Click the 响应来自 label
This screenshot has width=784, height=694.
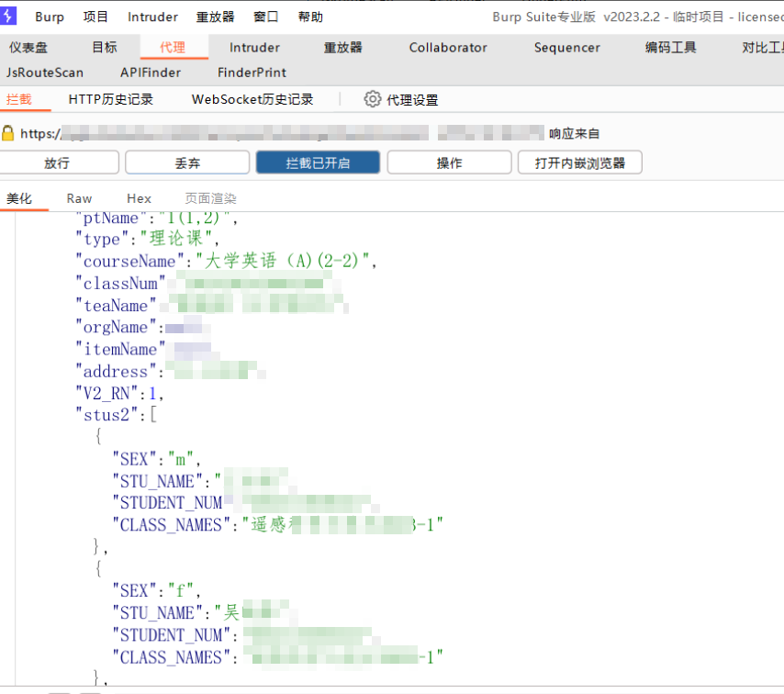574,133
